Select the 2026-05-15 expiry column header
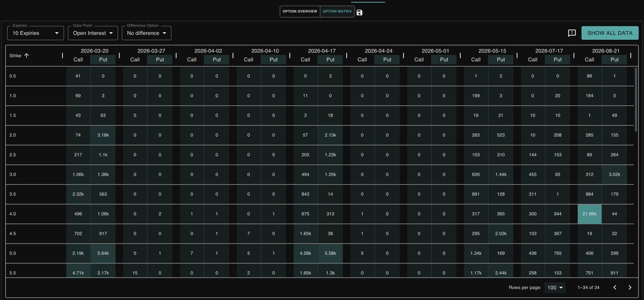The width and height of the screenshot is (644, 300). [x=493, y=51]
